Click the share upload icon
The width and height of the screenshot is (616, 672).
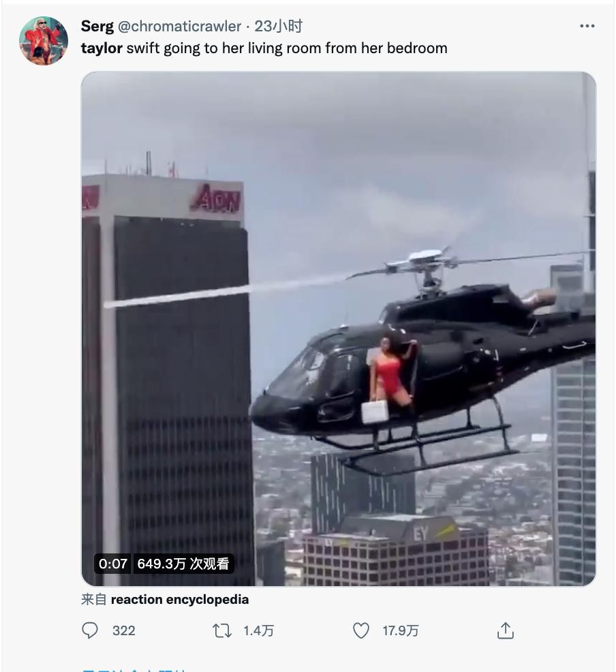506,631
